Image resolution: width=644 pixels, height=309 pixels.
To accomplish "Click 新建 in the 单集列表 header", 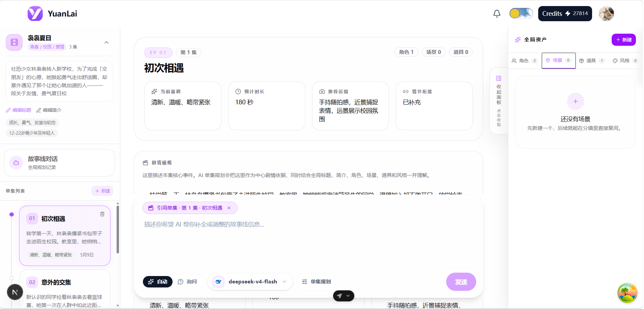I will pos(102,191).
